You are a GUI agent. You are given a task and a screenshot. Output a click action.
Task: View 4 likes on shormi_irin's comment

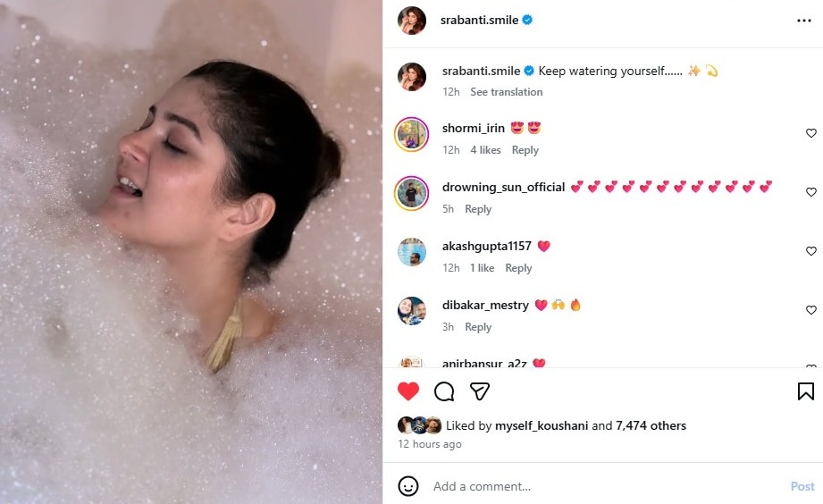(485, 150)
